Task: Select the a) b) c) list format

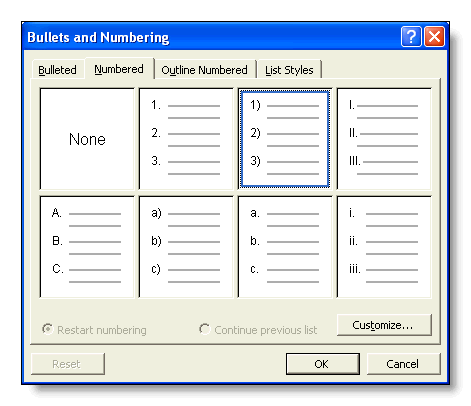Action: point(186,247)
